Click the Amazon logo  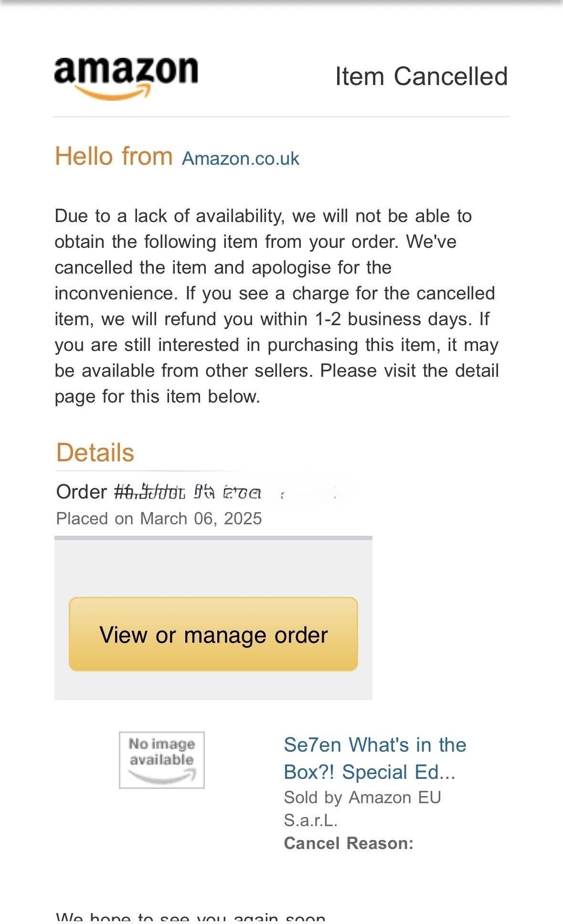(126, 76)
